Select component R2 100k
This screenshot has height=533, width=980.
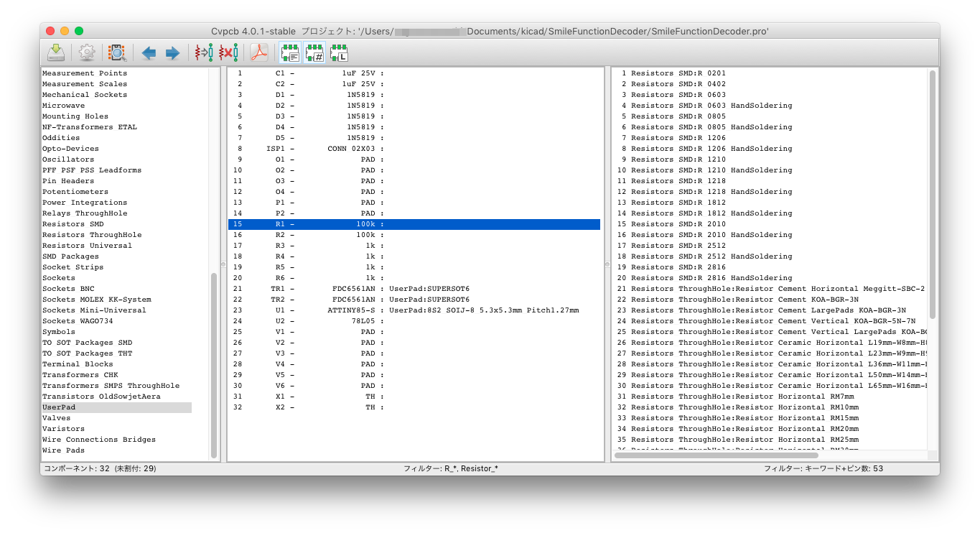click(414, 235)
